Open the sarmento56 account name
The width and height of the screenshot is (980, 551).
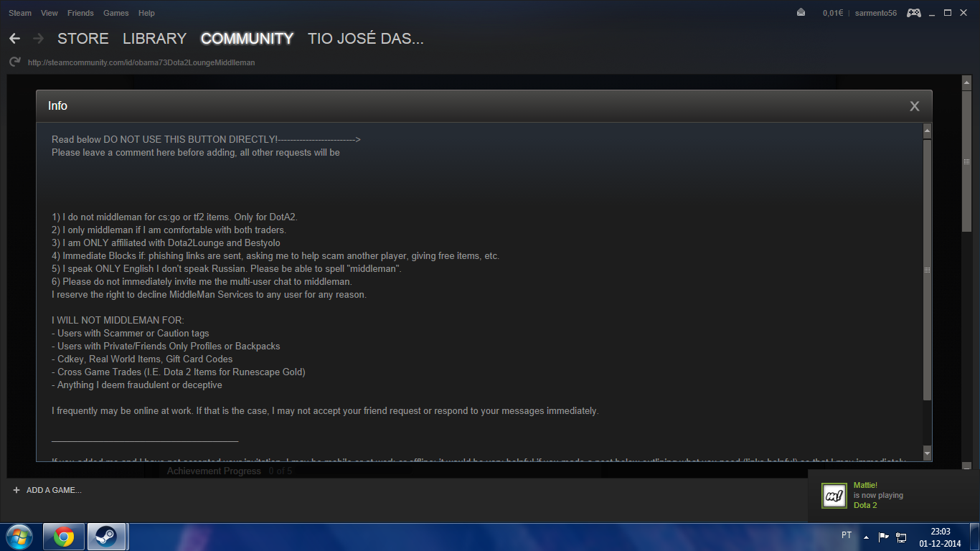click(876, 13)
